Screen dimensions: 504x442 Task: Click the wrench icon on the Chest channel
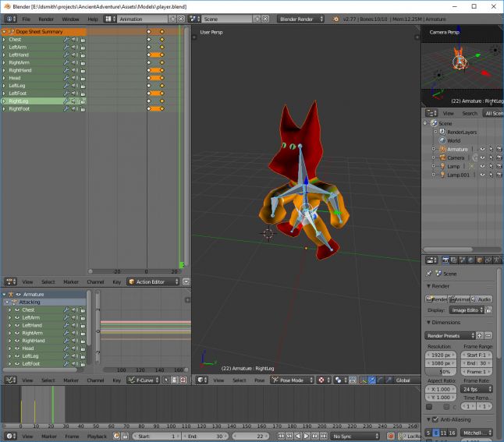(66, 39)
